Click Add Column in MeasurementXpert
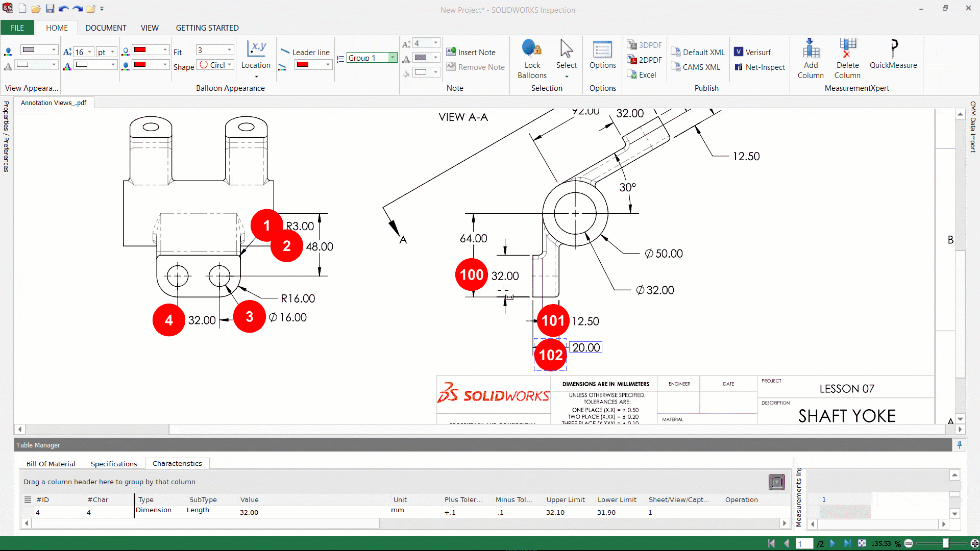 click(811, 59)
